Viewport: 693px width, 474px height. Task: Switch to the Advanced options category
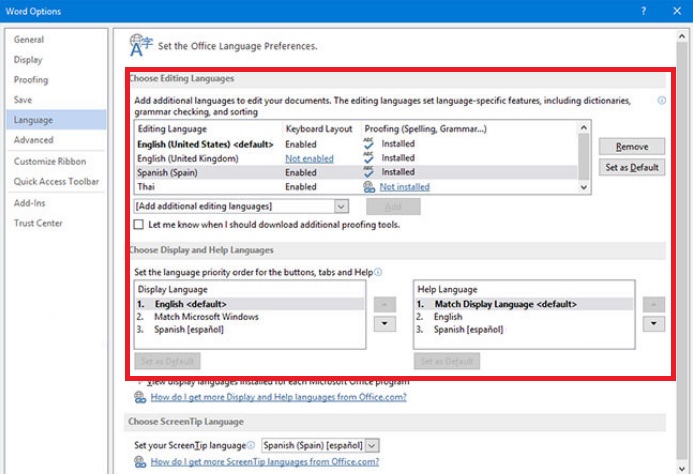tap(34, 140)
